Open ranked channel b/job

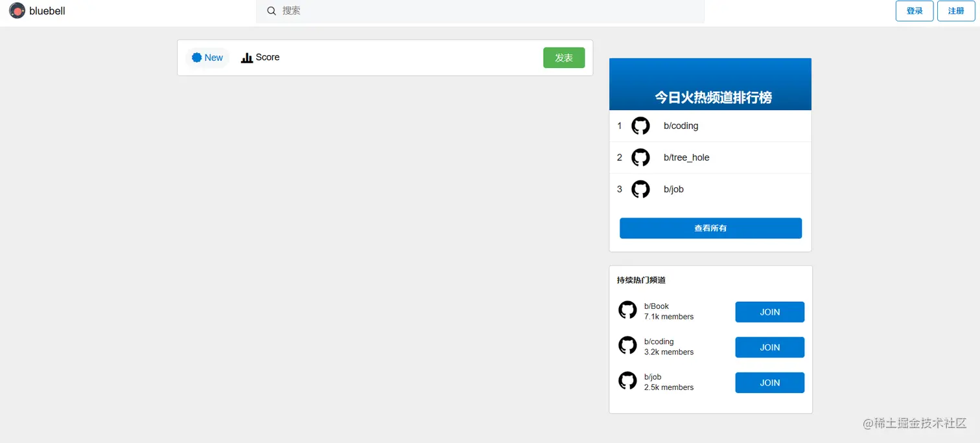(673, 189)
